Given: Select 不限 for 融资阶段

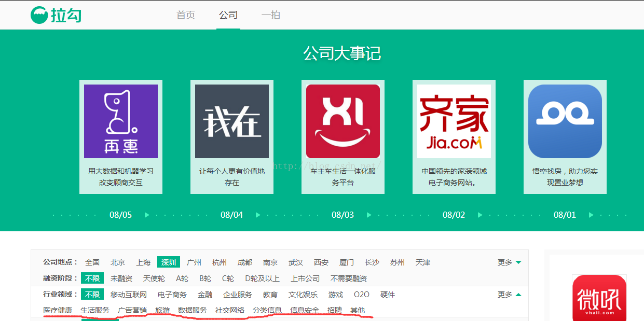Looking at the screenshot, I should tap(92, 278).
